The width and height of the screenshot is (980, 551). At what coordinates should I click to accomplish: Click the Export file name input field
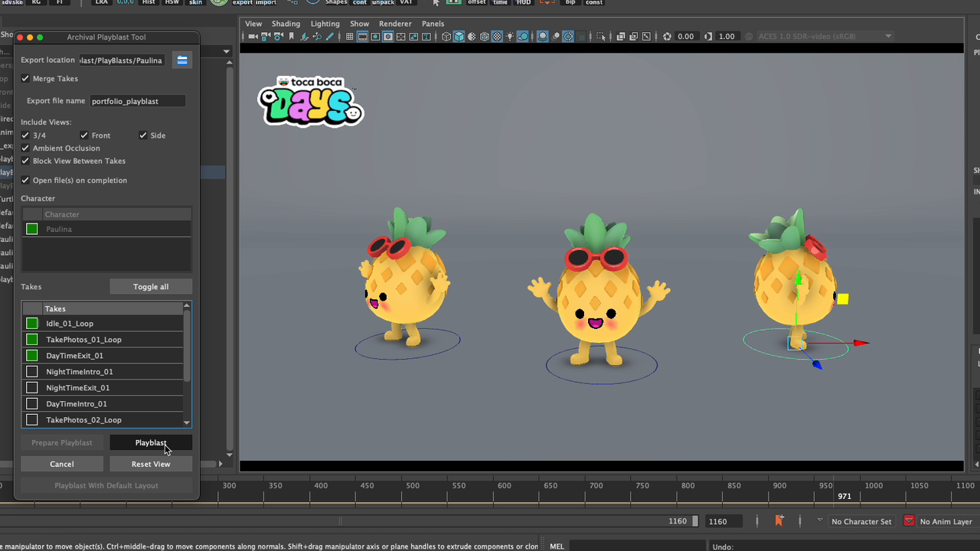pos(137,101)
